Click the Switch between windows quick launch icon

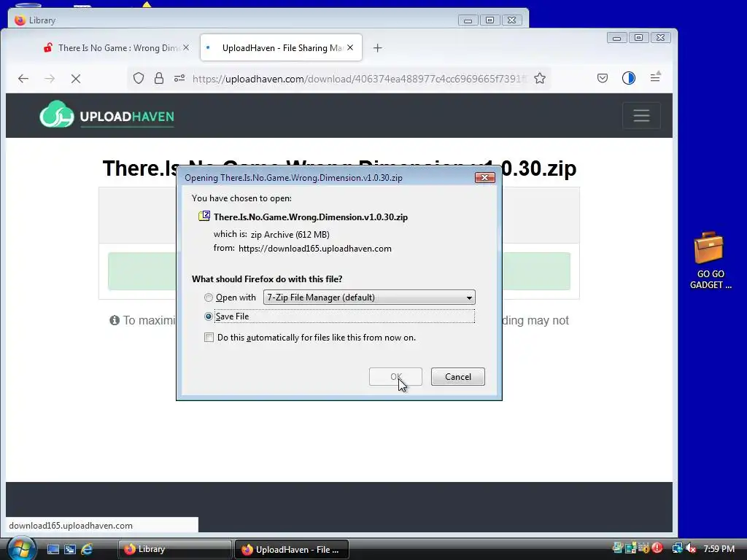(70, 549)
